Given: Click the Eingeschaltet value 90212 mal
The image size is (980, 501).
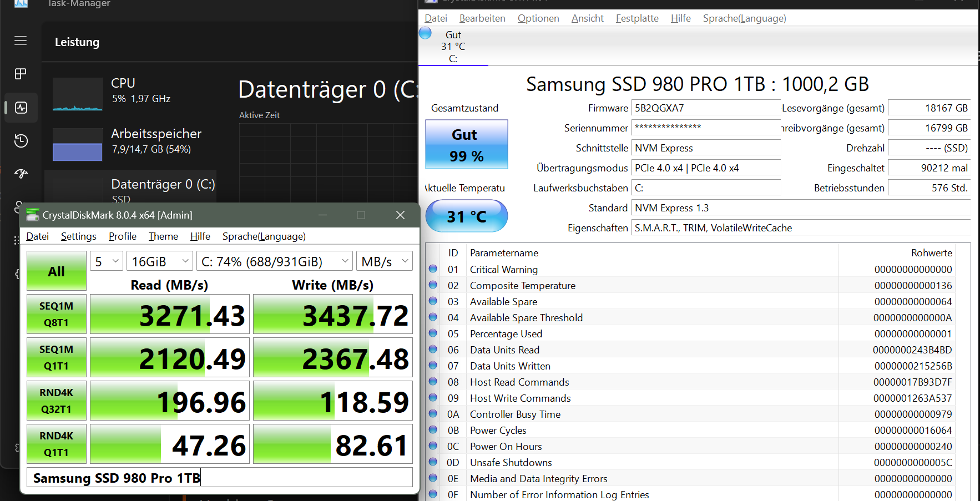Looking at the screenshot, I should (929, 168).
